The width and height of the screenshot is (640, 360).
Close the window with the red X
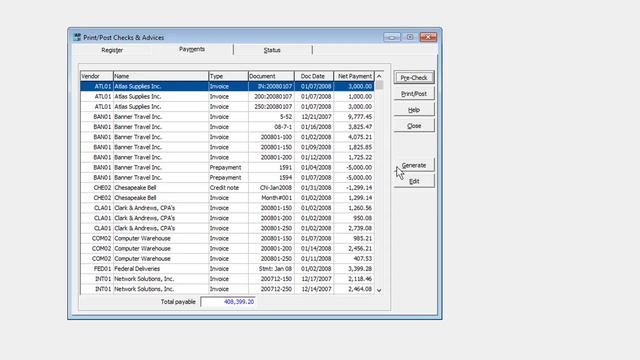(428, 37)
